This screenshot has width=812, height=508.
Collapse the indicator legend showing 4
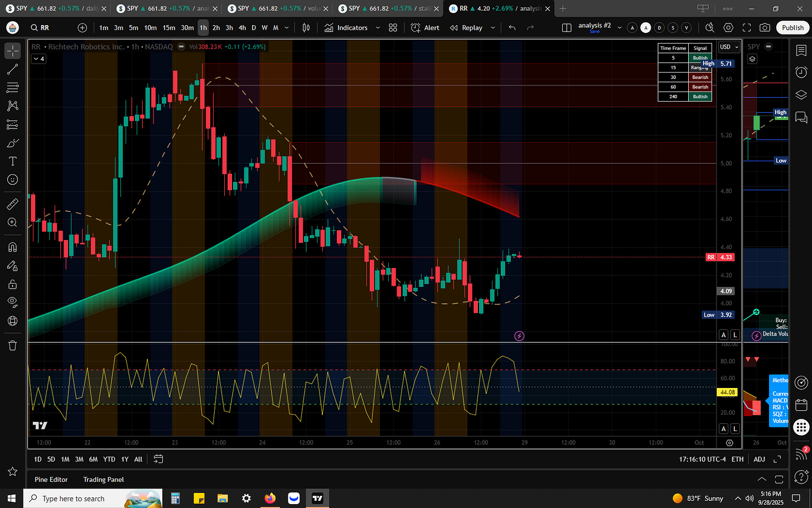(x=39, y=59)
